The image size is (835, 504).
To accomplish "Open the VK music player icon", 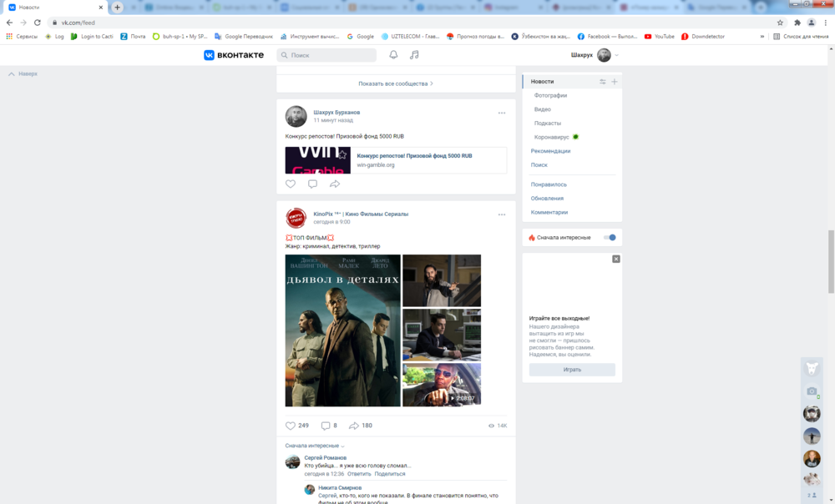I will 414,55.
